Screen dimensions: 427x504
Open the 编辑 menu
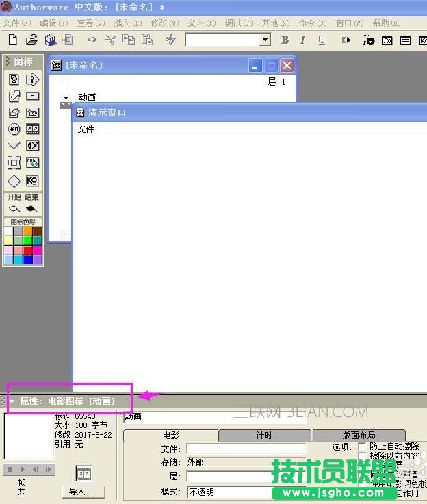pos(54,23)
